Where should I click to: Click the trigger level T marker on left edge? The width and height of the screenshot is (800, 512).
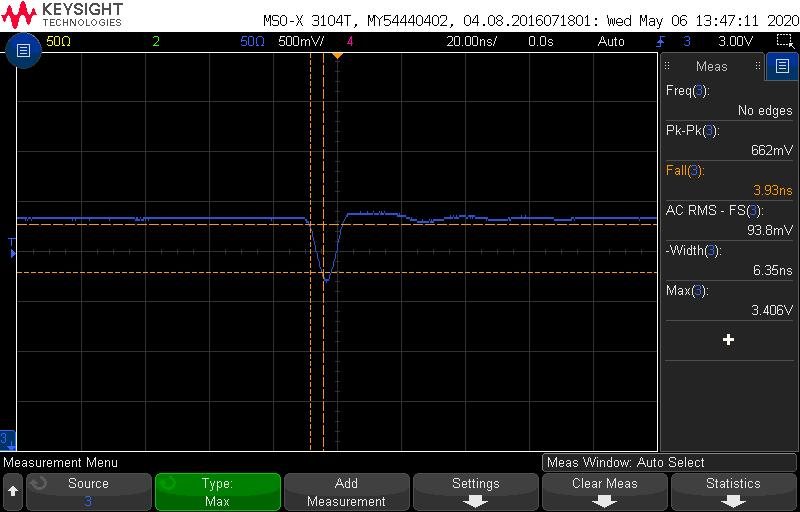click(12, 247)
